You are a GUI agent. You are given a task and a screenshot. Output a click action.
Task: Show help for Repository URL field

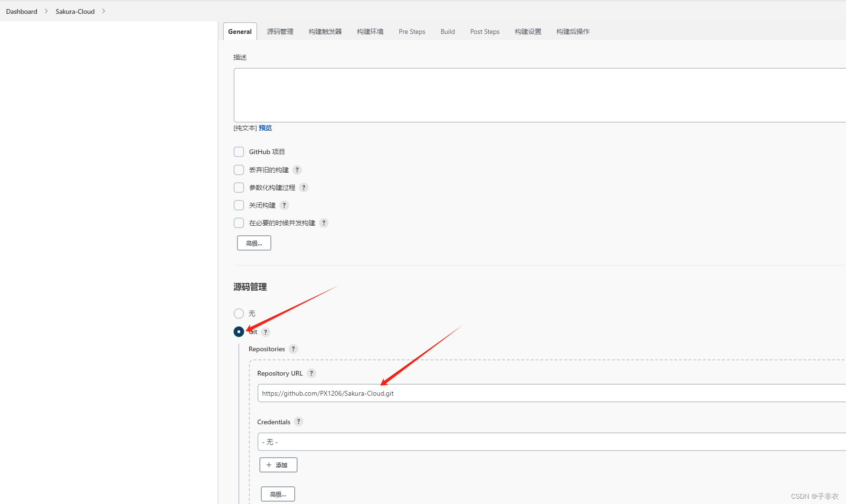pos(311,373)
